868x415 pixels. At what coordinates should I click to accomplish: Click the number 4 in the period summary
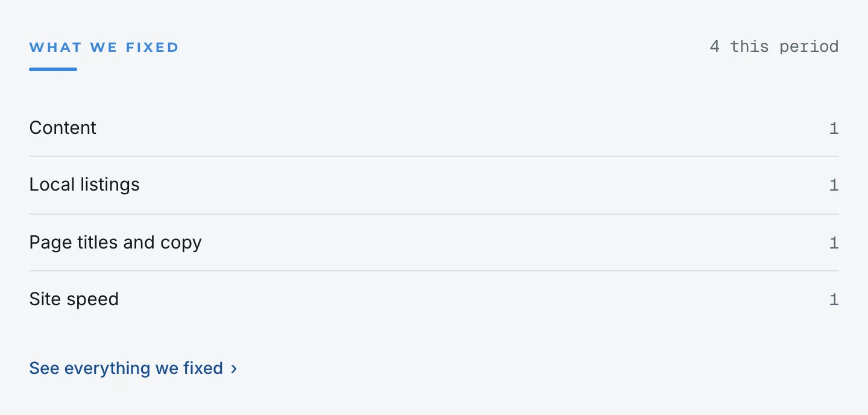pyautogui.click(x=715, y=46)
